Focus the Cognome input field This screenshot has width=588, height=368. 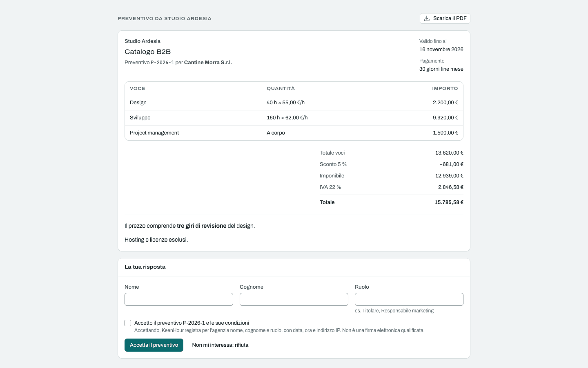point(294,299)
